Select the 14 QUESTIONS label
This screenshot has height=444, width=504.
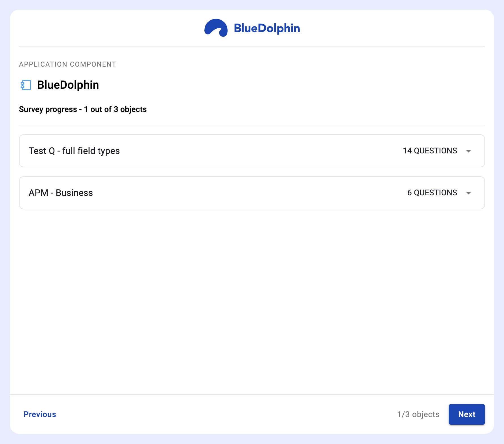click(x=430, y=151)
